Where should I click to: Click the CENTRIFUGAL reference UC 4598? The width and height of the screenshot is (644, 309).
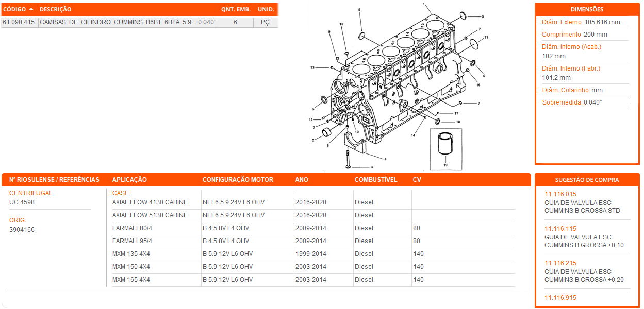22,202
